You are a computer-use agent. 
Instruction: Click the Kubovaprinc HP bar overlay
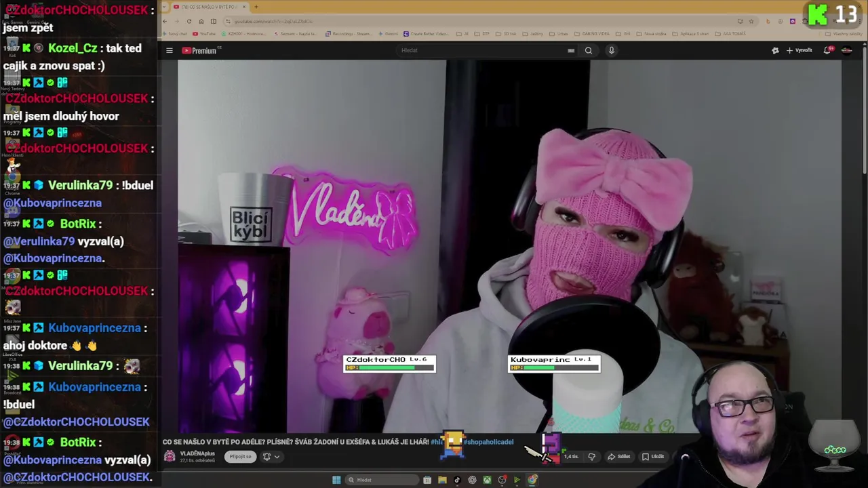coord(554,364)
